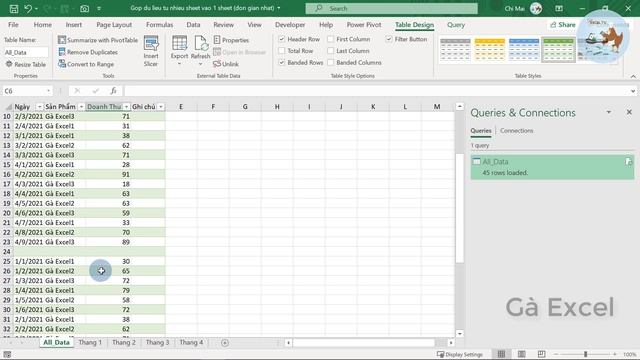Image resolution: width=640 pixels, height=360 pixels.
Task: Select column header G
Action: [245, 107]
